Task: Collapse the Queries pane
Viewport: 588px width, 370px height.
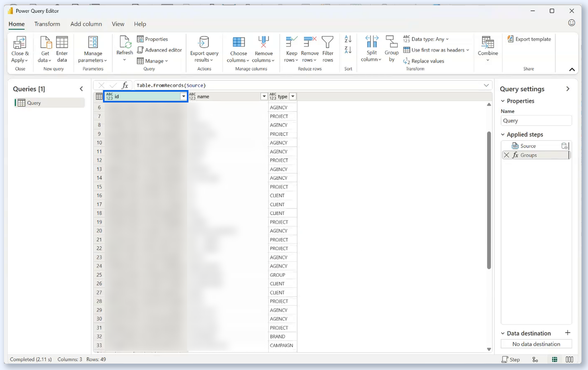Action: pyautogui.click(x=81, y=89)
